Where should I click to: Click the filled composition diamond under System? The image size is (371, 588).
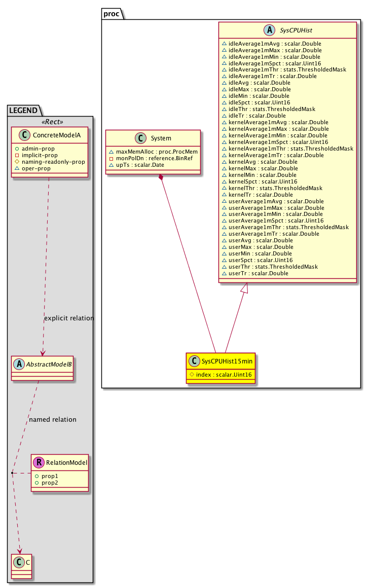pyautogui.click(x=161, y=177)
